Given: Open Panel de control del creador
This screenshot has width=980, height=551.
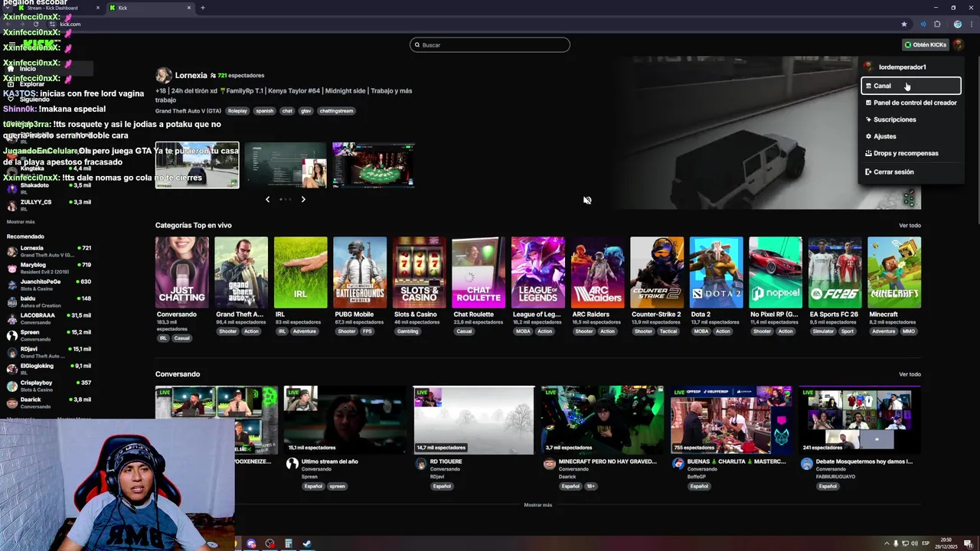Looking at the screenshot, I should click(x=911, y=103).
